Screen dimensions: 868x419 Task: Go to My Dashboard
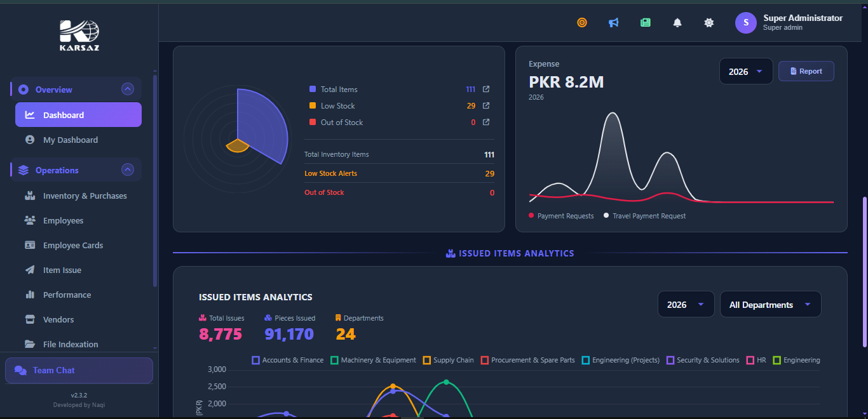point(78,140)
